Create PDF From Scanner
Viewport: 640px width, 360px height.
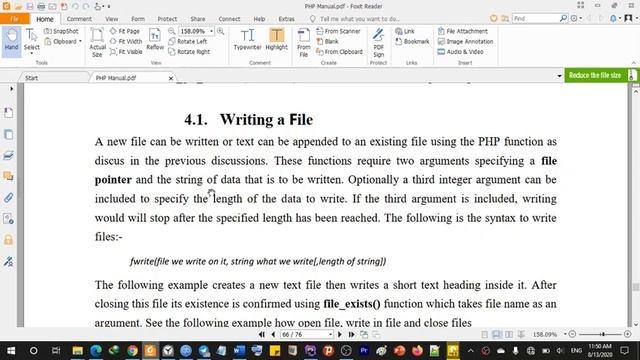coord(338,31)
